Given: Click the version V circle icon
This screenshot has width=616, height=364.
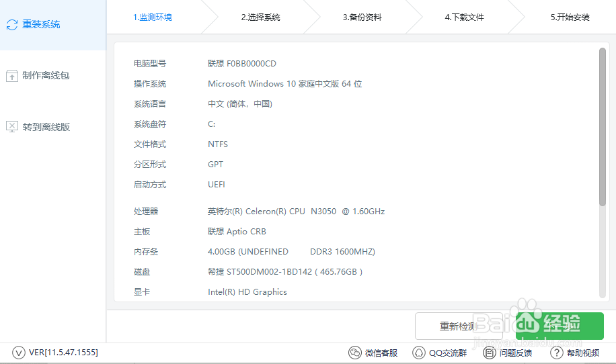Looking at the screenshot, I should tap(18, 353).
